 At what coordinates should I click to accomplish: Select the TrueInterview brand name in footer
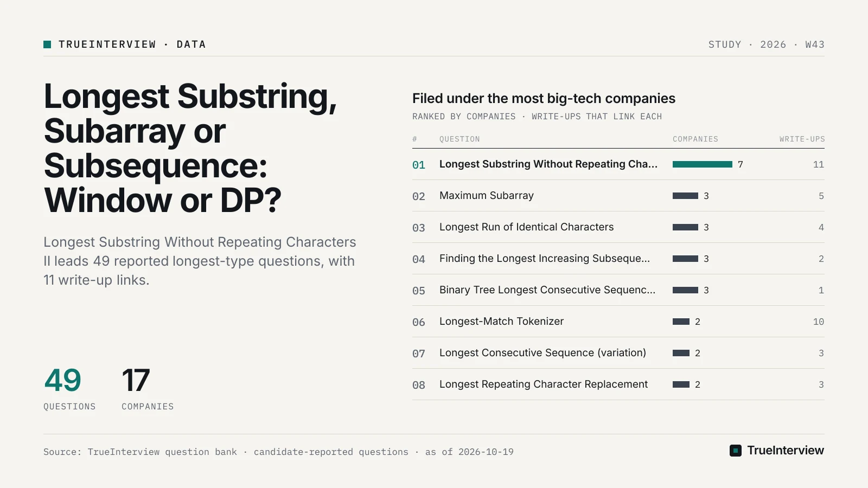pyautogui.click(x=786, y=451)
